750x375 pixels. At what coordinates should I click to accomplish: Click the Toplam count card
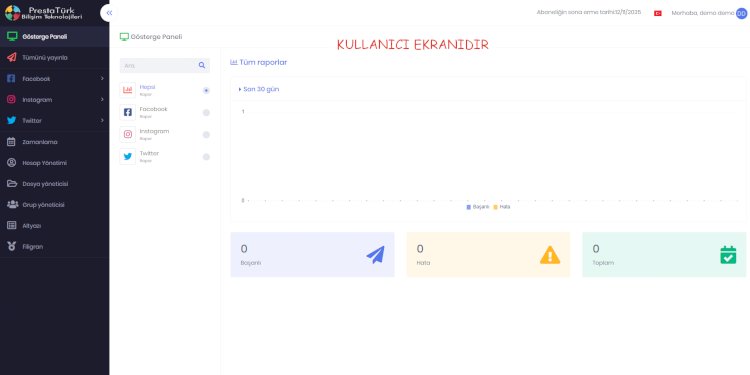(664, 254)
